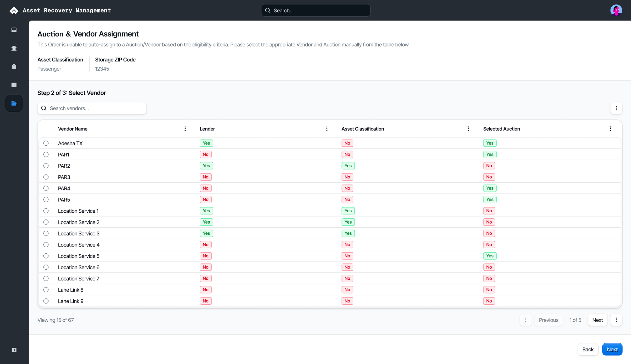Click the sidebar icon below the bank icon
The height and width of the screenshot is (364, 631).
(x=14, y=66)
